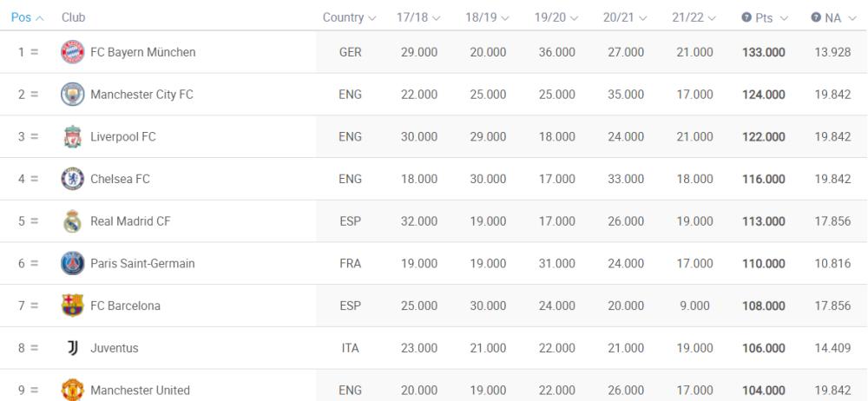Sort by the 17/18 season column

418,17
